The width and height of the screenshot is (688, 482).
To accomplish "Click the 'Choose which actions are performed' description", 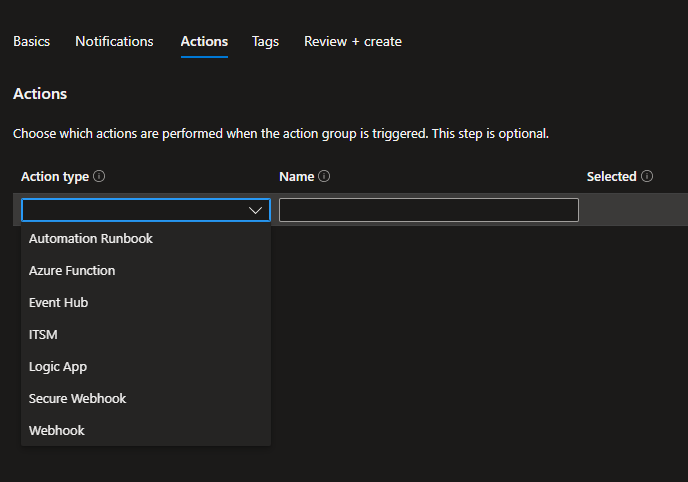I will pos(281,133).
